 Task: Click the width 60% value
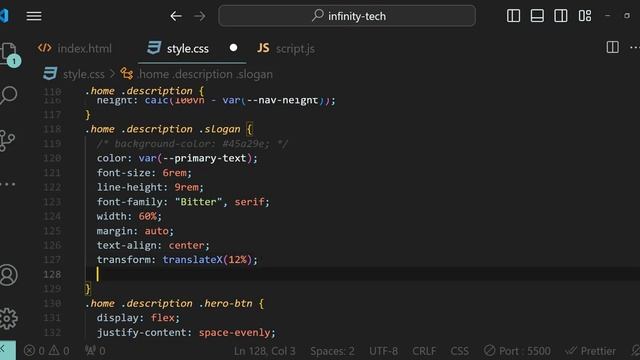click(147, 216)
